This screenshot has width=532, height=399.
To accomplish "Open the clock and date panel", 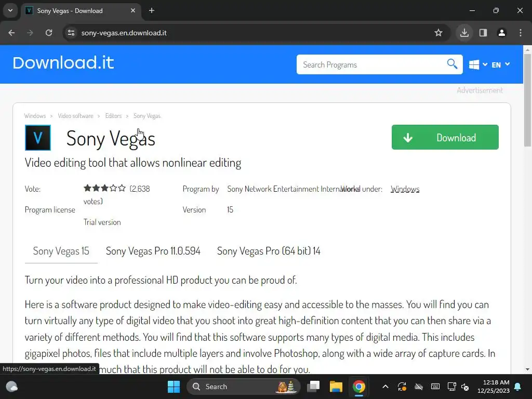I will tap(494, 387).
